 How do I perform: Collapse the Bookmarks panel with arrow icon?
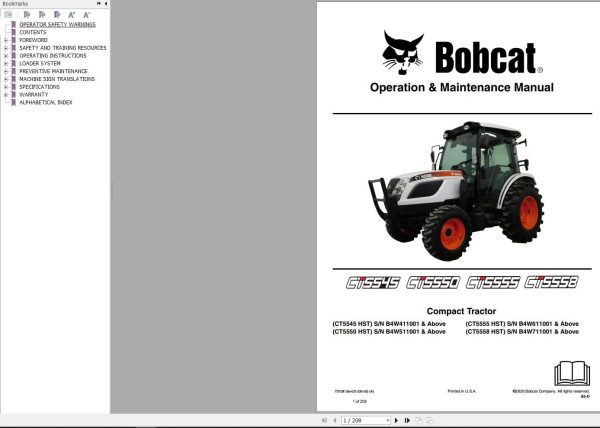(x=106, y=3)
